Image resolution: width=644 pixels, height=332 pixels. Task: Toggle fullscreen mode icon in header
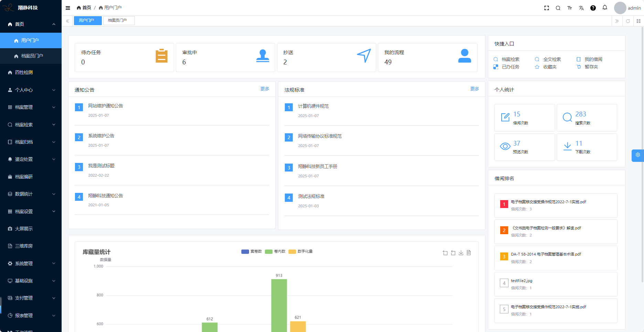(x=546, y=8)
